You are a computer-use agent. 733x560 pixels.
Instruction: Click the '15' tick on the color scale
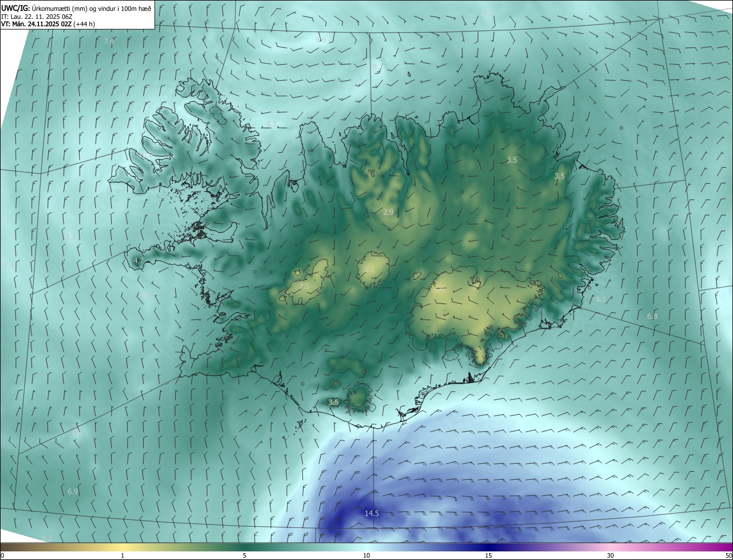tap(488, 555)
